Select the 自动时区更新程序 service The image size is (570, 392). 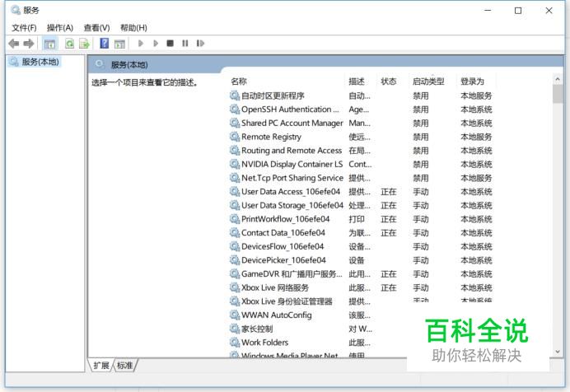click(x=273, y=96)
